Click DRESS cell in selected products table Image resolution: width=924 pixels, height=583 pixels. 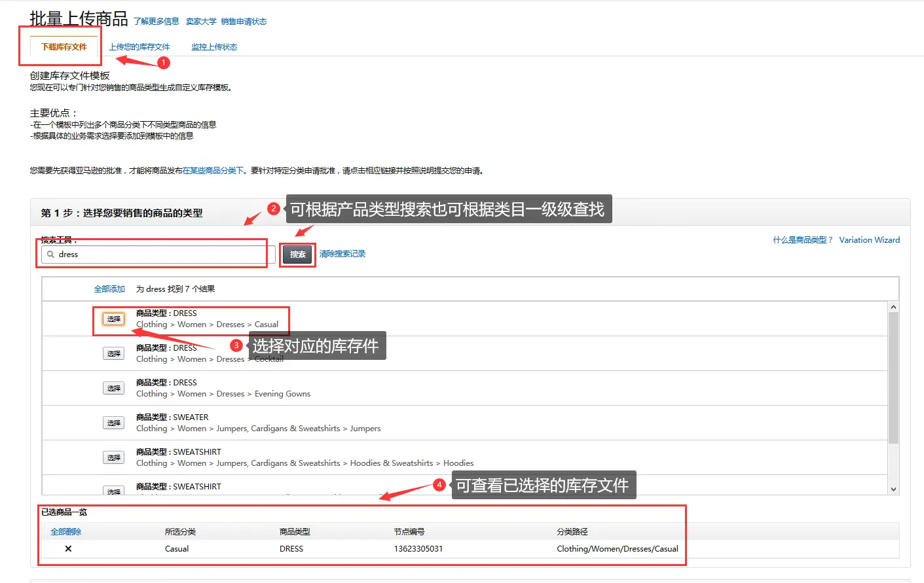tap(291, 549)
